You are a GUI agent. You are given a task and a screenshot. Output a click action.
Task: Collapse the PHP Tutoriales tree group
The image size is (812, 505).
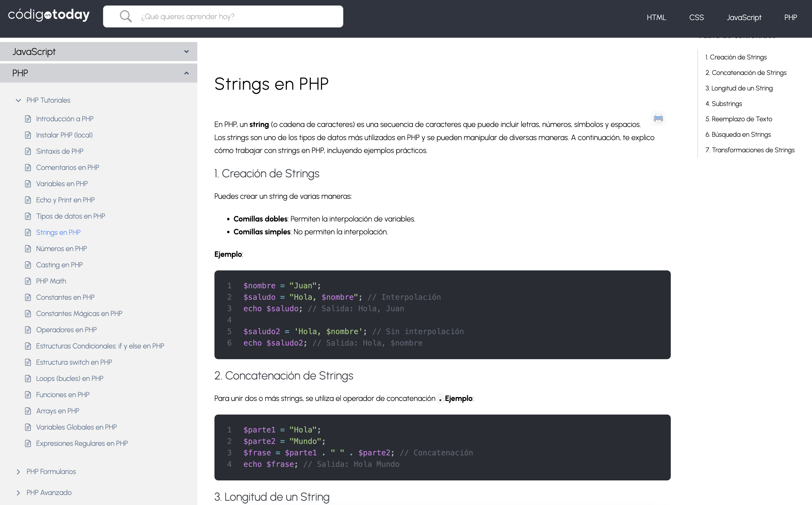(x=18, y=100)
